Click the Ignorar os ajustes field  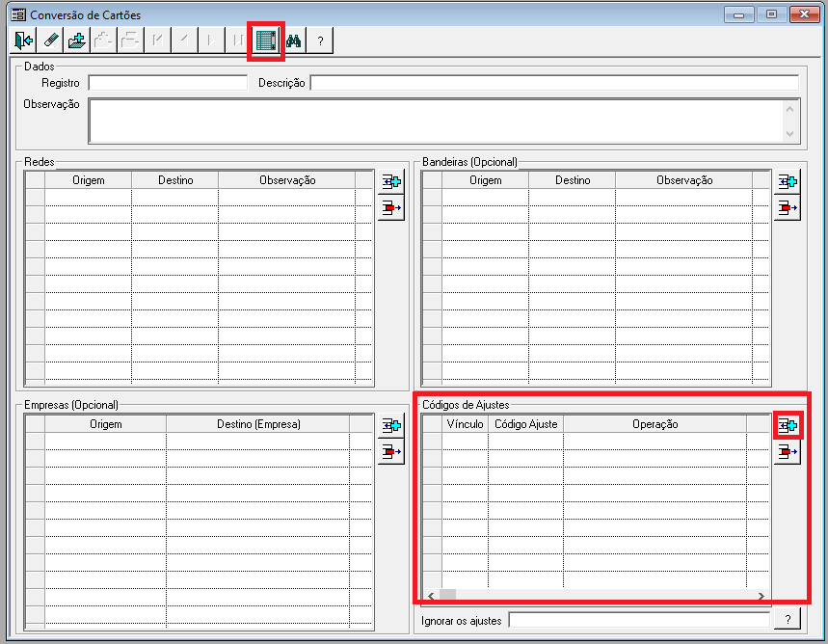point(639,620)
